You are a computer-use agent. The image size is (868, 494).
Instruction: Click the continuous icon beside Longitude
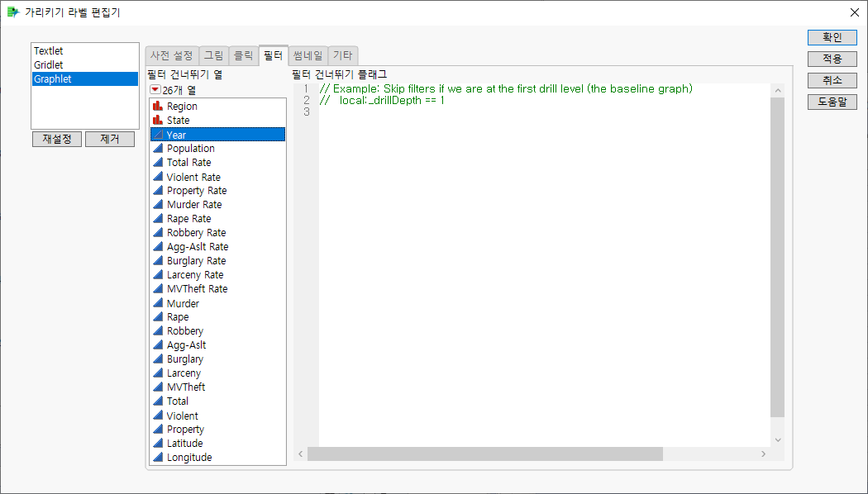click(x=158, y=458)
